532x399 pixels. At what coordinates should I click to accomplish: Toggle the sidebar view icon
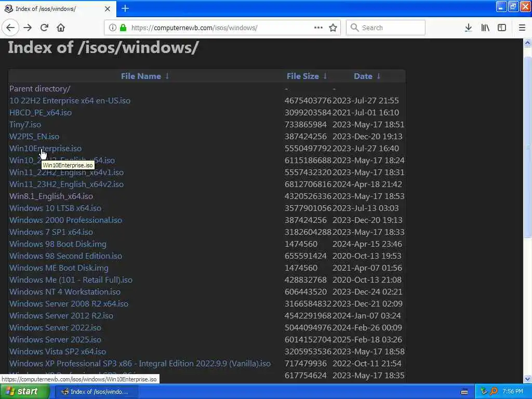(x=502, y=28)
